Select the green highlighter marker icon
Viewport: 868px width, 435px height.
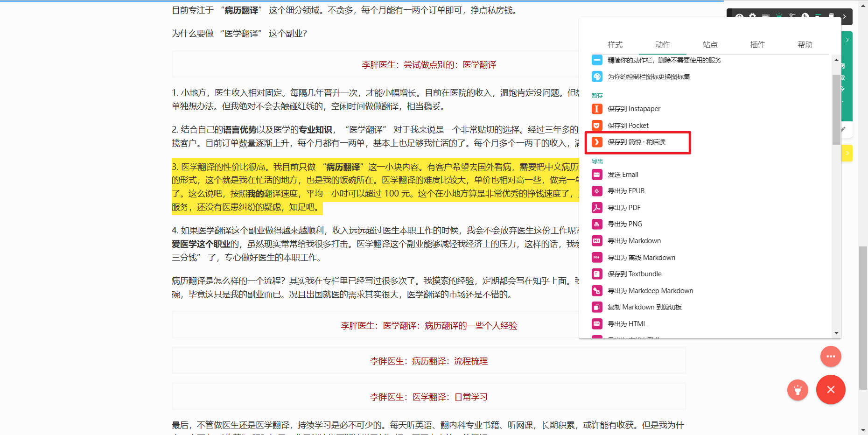[779, 16]
